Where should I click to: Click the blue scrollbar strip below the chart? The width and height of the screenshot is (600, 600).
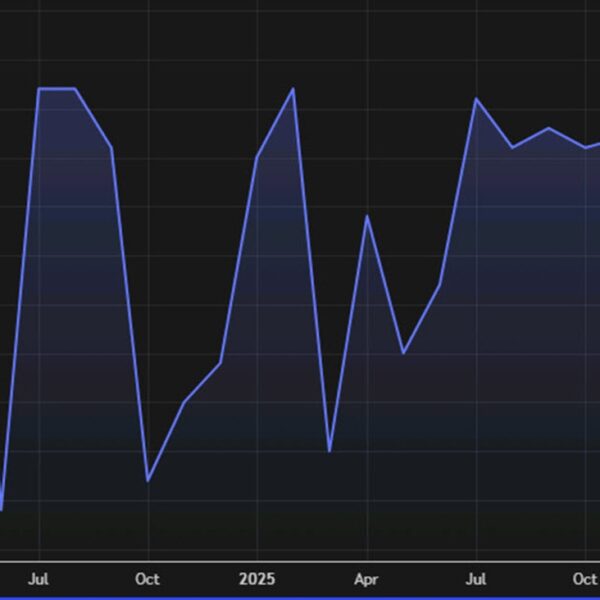pyautogui.click(x=300, y=597)
